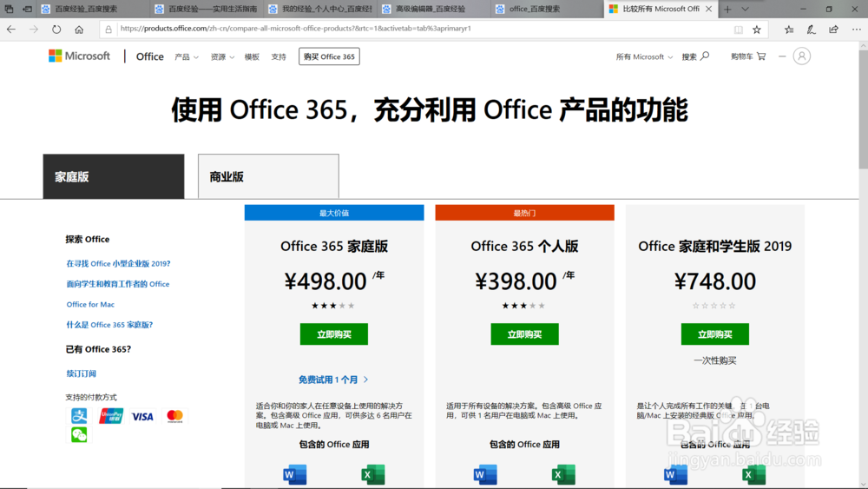Select the UnionPay payment icon

[x=111, y=416]
